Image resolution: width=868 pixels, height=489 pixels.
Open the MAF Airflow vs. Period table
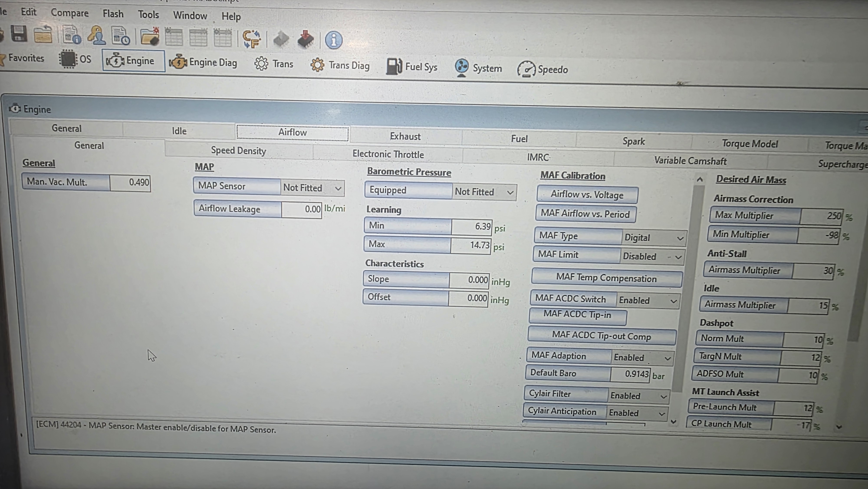pyautogui.click(x=585, y=214)
